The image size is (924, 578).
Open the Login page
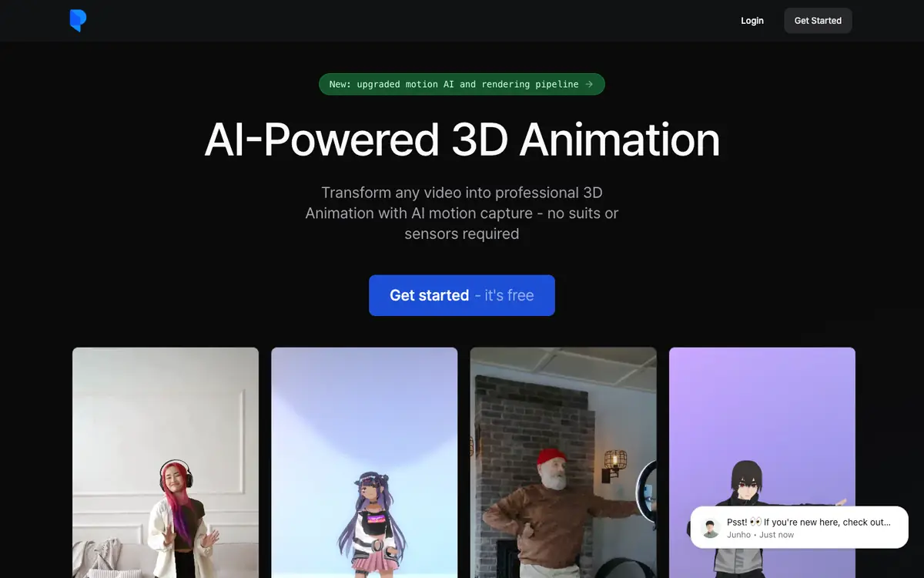(x=752, y=21)
